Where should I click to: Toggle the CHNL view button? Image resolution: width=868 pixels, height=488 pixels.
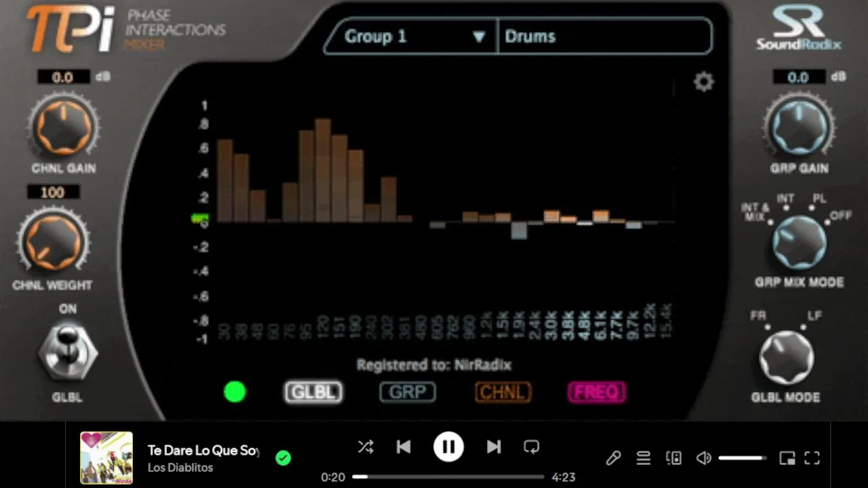pos(502,392)
